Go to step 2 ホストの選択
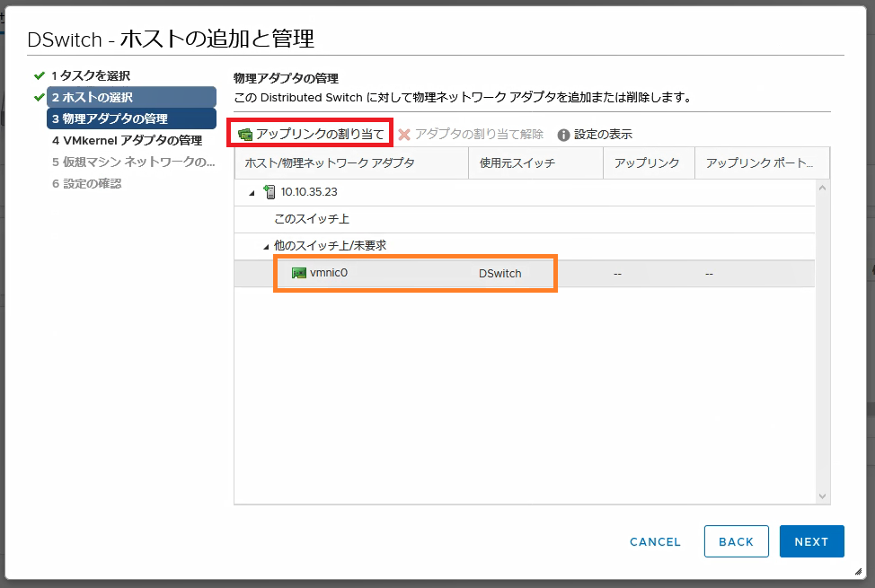Viewport: 875px width, 588px height. pos(131,97)
